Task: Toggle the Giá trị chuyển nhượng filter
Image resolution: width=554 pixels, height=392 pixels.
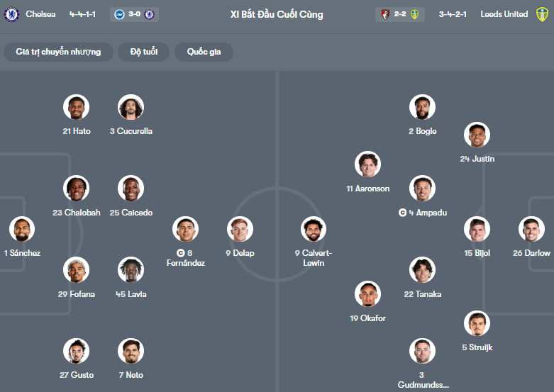Action: (58, 52)
